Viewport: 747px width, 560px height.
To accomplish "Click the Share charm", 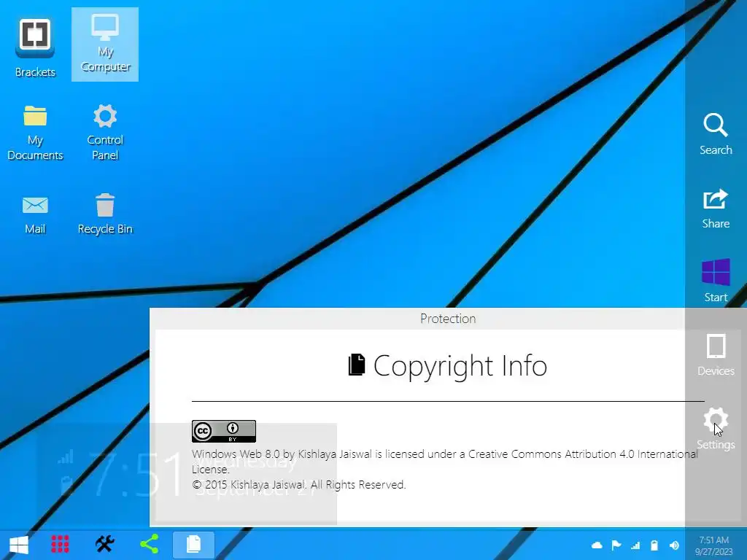I will coord(716,209).
